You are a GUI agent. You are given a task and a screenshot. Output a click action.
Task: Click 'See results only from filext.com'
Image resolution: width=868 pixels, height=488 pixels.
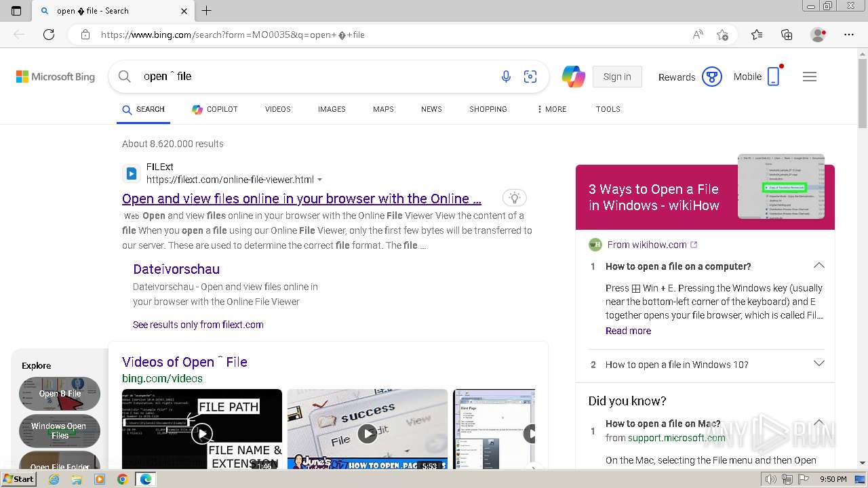[x=198, y=325]
